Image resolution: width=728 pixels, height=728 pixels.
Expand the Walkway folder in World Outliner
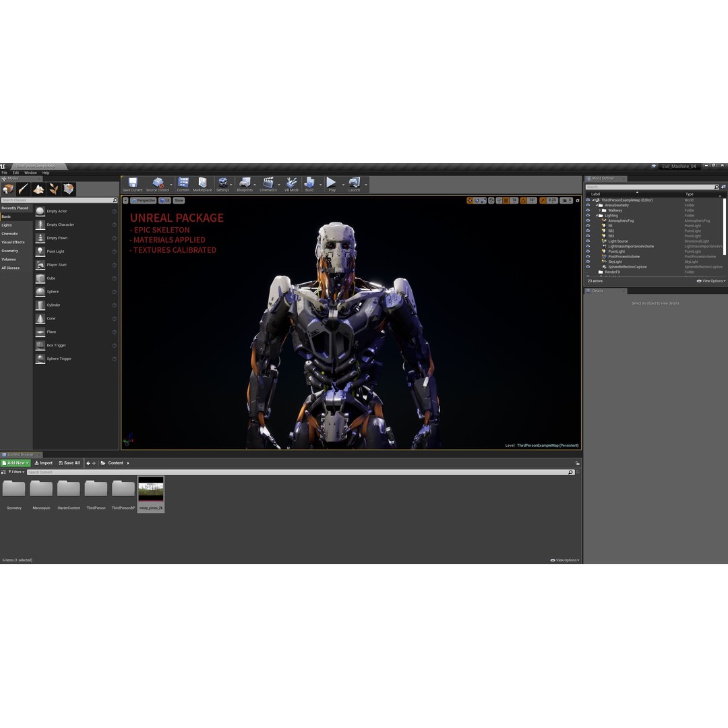(x=600, y=210)
